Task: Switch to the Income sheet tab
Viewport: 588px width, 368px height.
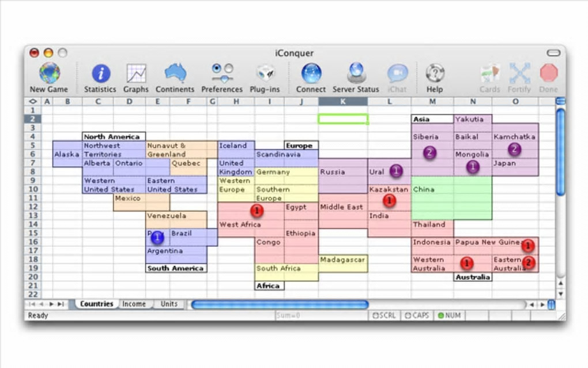Action: (x=134, y=304)
